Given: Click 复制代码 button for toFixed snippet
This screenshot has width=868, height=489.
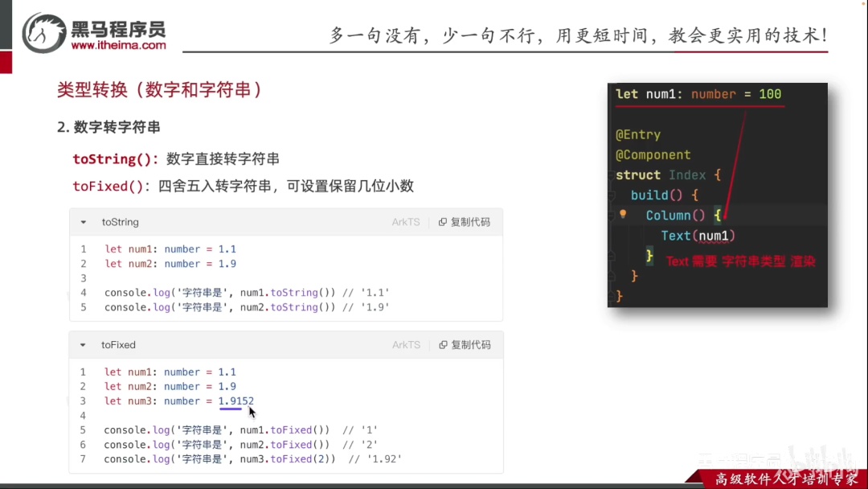Looking at the screenshot, I should pos(465,345).
